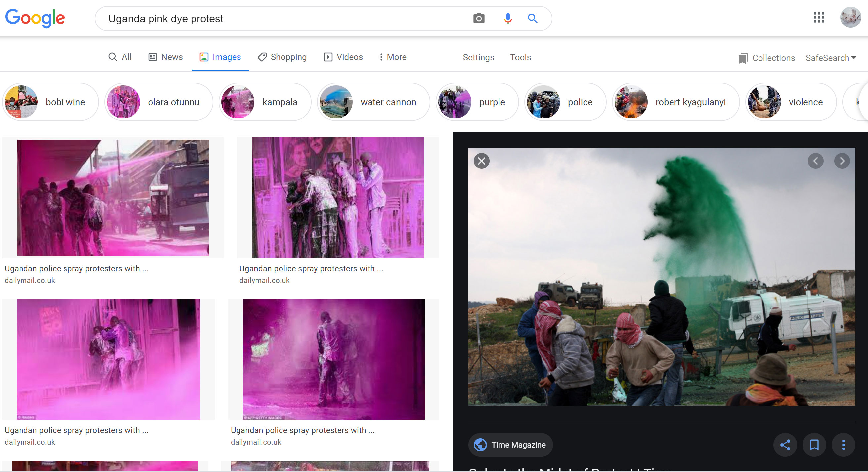Click inside the search query field
Screen dimensions: 868x472
point(270,18)
